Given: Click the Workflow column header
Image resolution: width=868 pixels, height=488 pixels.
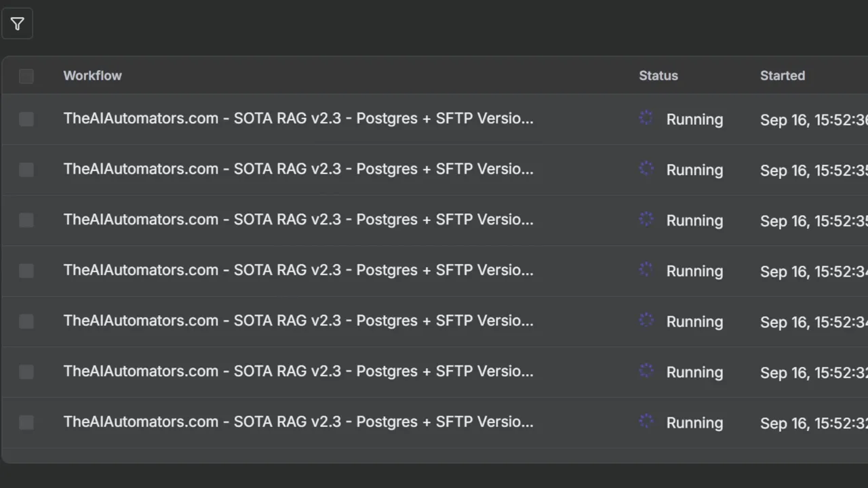Looking at the screenshot, I should [x=92, y=75].
